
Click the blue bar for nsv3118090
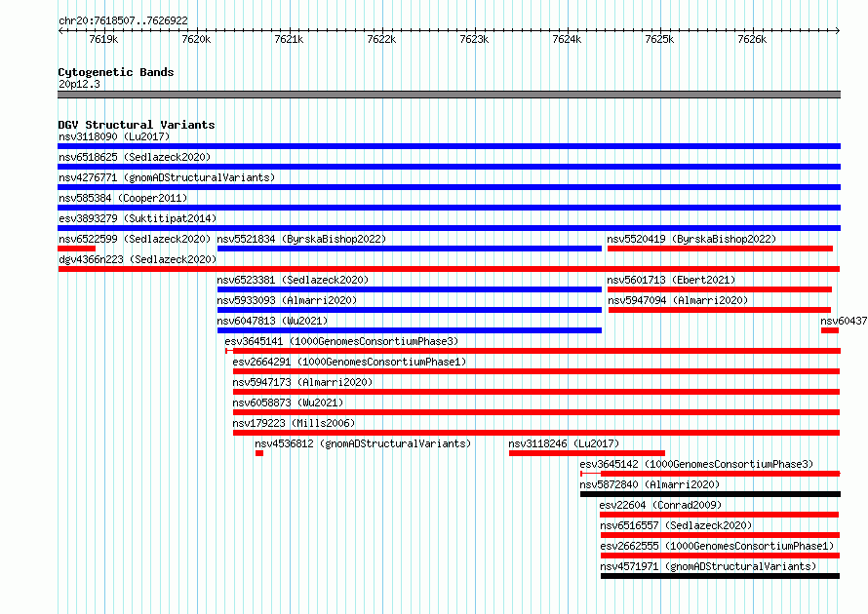(x=449, y=146)
